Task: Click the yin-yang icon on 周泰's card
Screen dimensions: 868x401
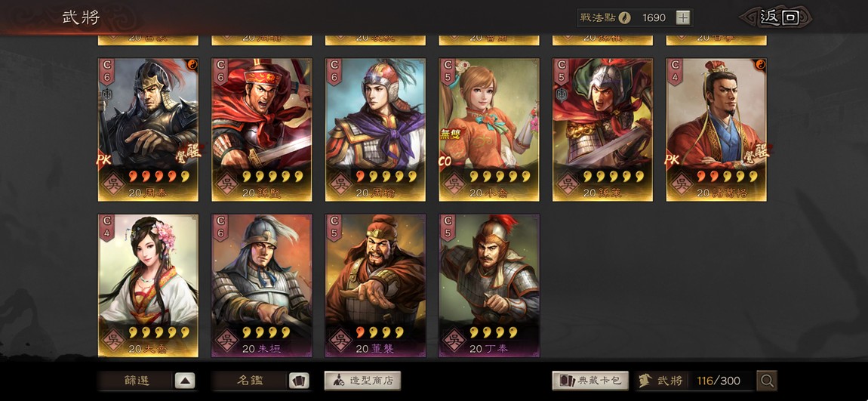Action: tap(192, 63)
